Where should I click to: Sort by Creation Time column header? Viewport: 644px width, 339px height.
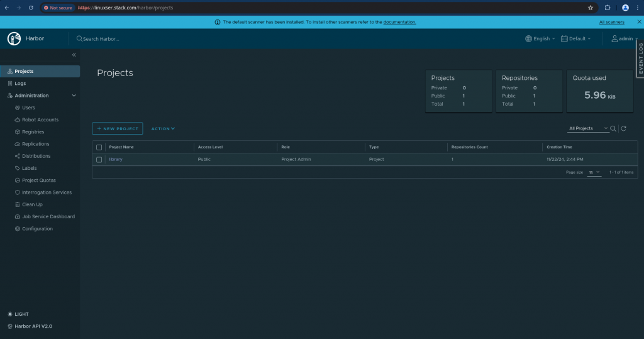(559, 147)
